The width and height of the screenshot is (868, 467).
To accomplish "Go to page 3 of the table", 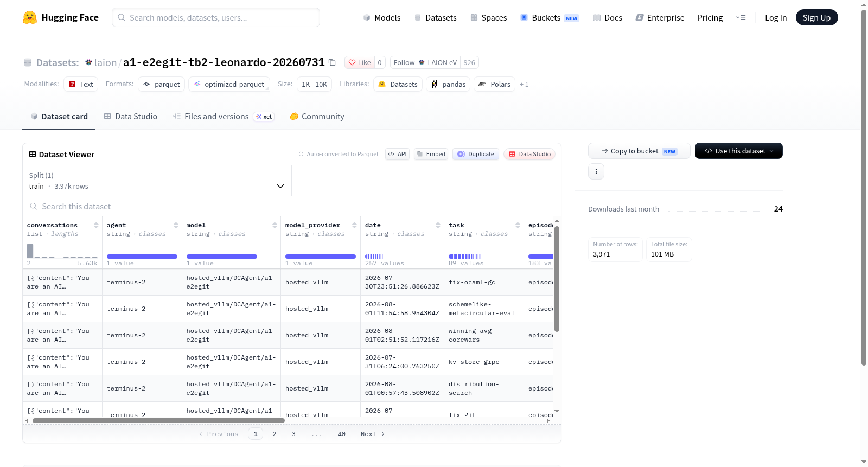I will point(293,434).
